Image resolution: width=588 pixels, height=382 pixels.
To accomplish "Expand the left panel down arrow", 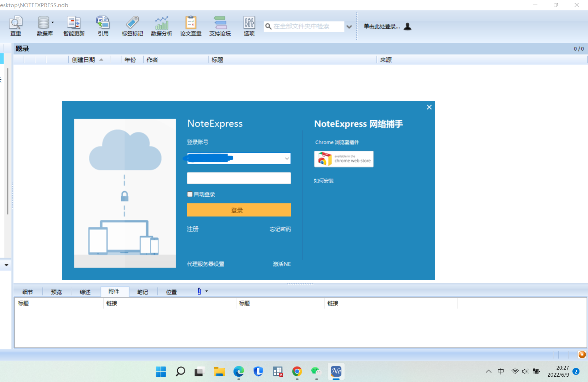I will click(x=6, y=265).
